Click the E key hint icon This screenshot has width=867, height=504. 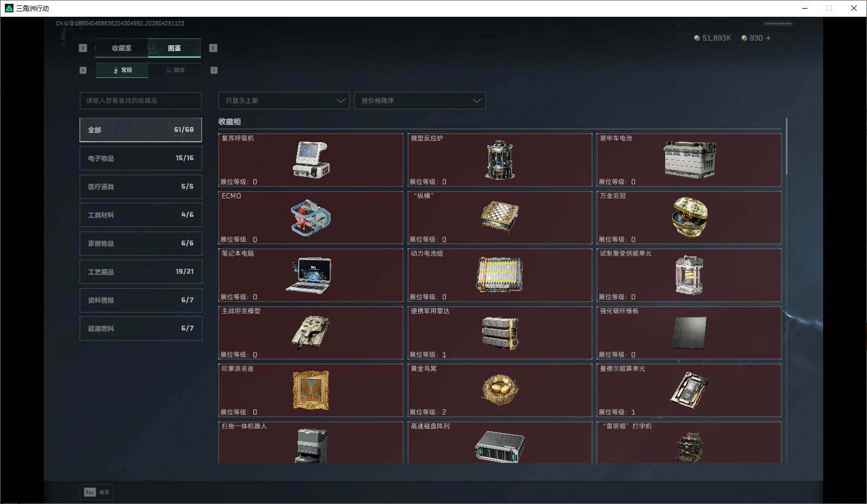click(213, 48)
